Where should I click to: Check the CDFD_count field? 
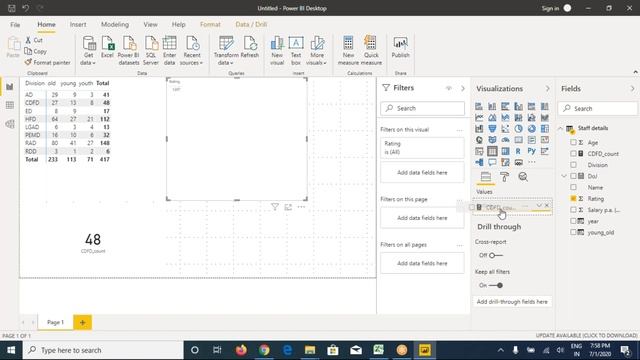[573, 153]
